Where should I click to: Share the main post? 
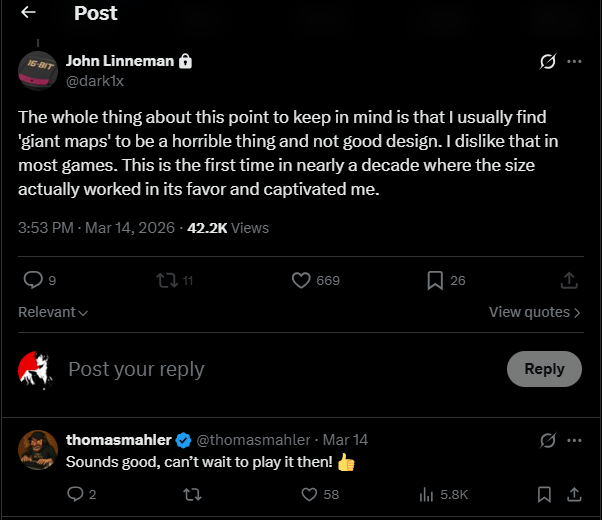[569, 281]
